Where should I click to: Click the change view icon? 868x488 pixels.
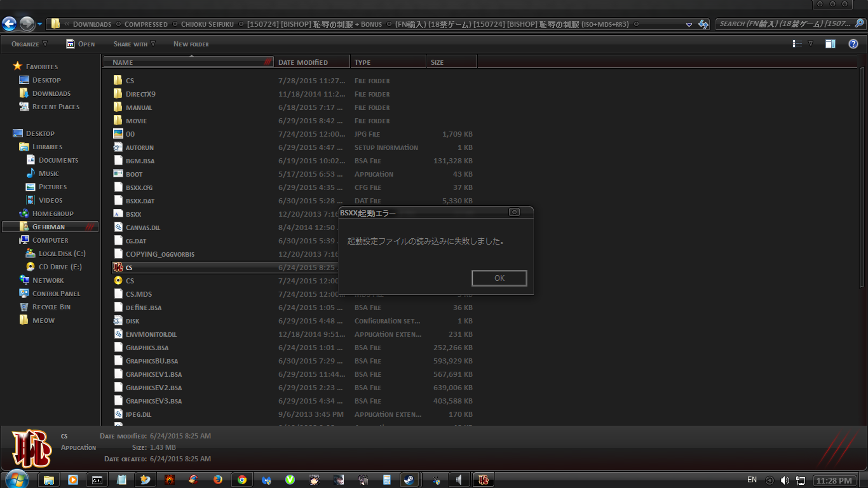tap(797, 44)
